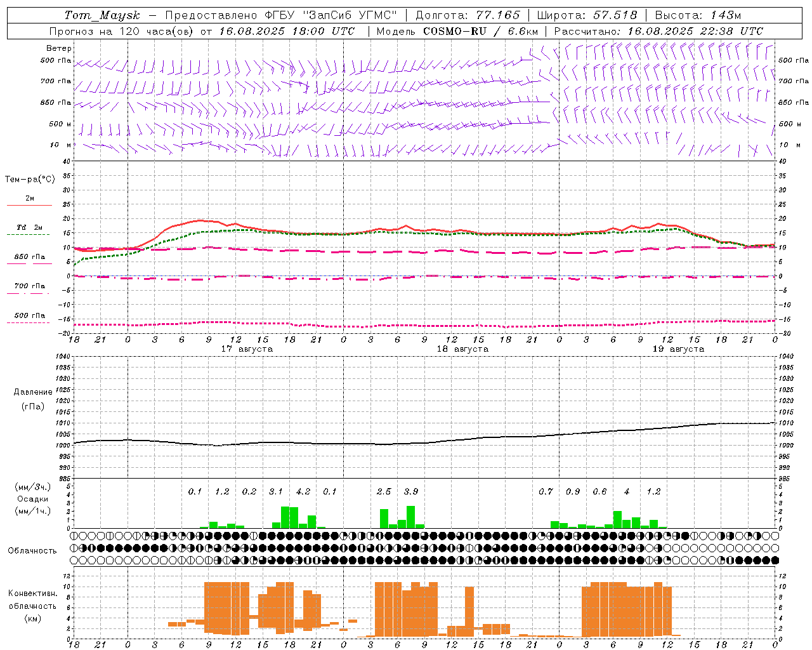
Task: Select the 3.9 precipitation total value
Action: (x=411, y=491)
